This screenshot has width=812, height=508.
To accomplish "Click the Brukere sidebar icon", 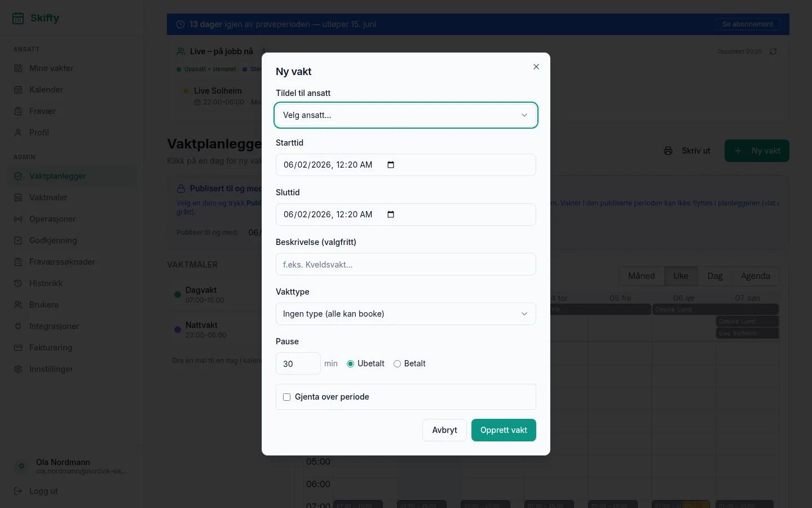I will tap(18, 305).
